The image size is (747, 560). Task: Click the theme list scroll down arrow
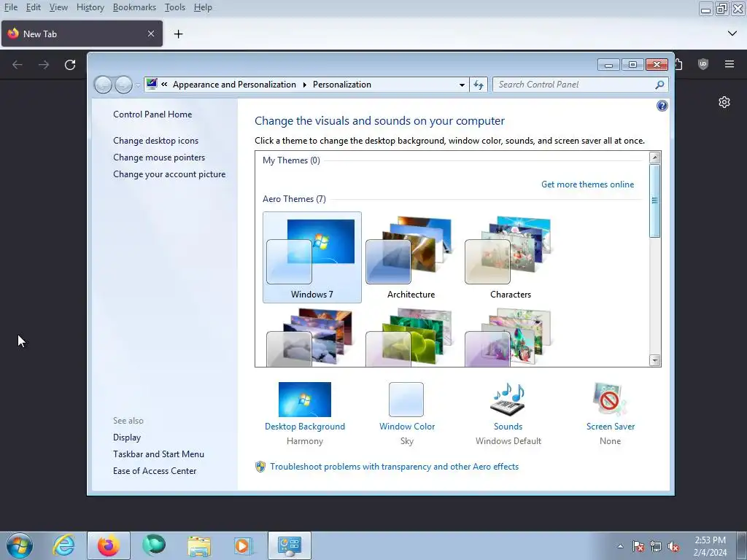pyautogui.click(x=655, y=360)
